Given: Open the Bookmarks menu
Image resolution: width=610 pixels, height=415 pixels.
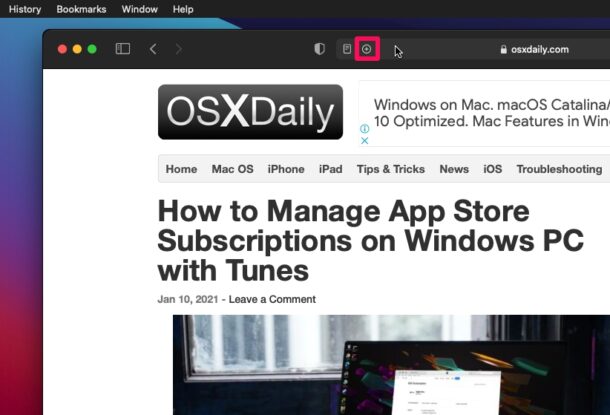Looking at the screenshot, I should coord(81,9).
